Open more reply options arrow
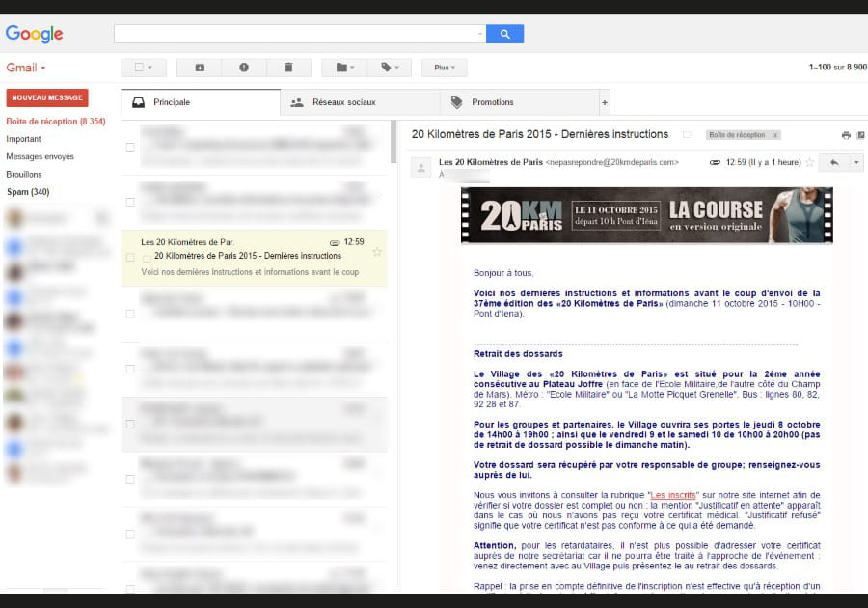The image size is (868, 608). [x=856, y=162]
